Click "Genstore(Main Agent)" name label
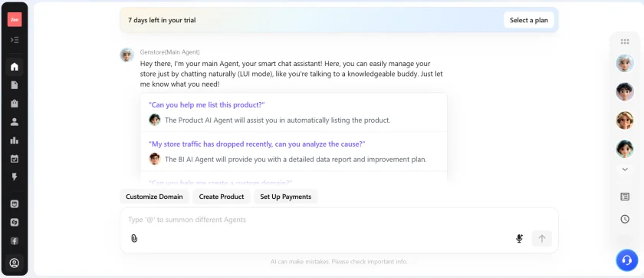The width and height of the screenshot is (644, 278). coord(170,52)
